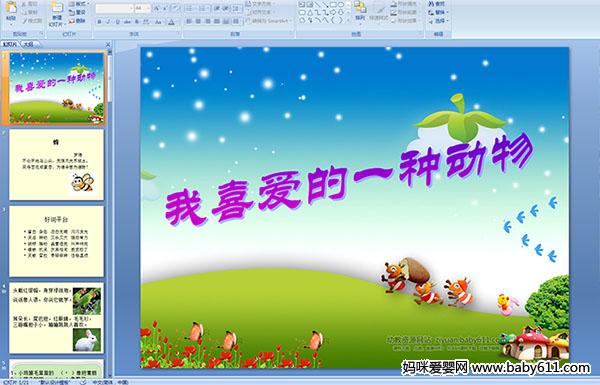Switch to the Outline tab in pane
The height and width of the screenshot is (385, 600).
pyautogui.click(x=28, y=44)
